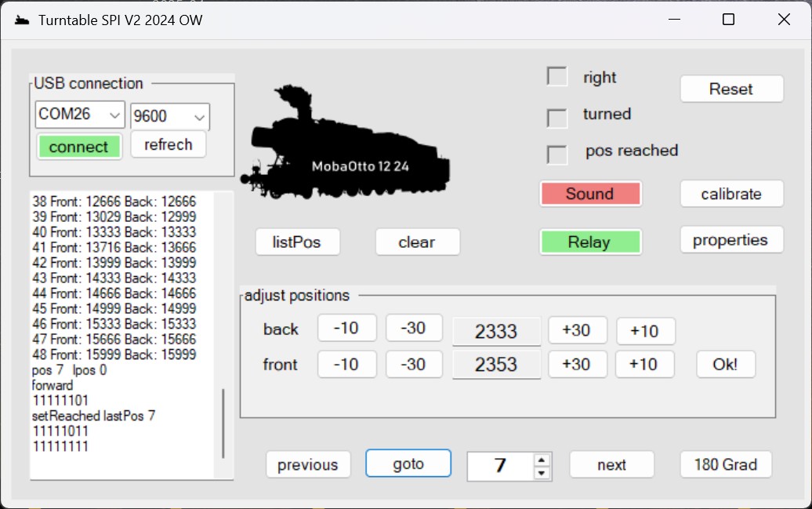Viewport: 812px width, 509px height.
Task: Click the calibrate button
Action: pyautogui.click(x=731, y=194)
